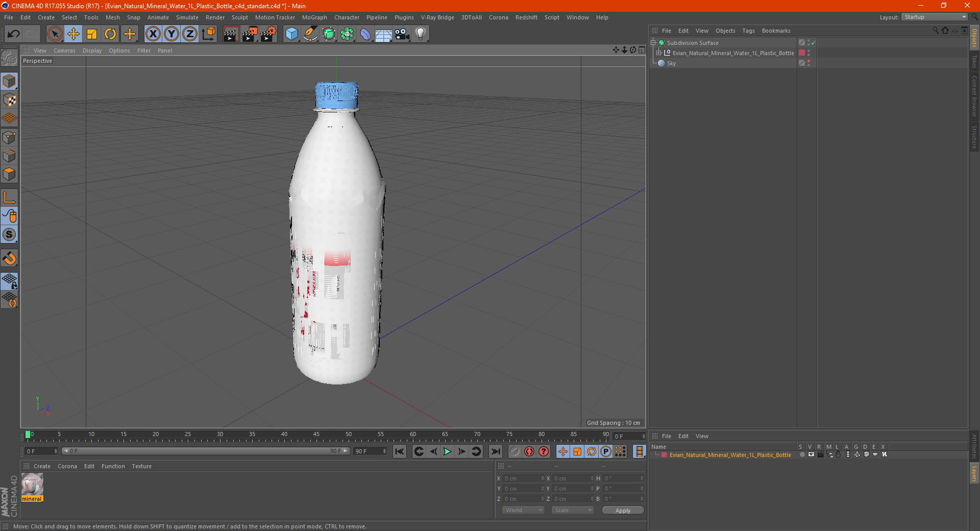
Task: Toggle layer View eye icon
Action: [811, 454]
